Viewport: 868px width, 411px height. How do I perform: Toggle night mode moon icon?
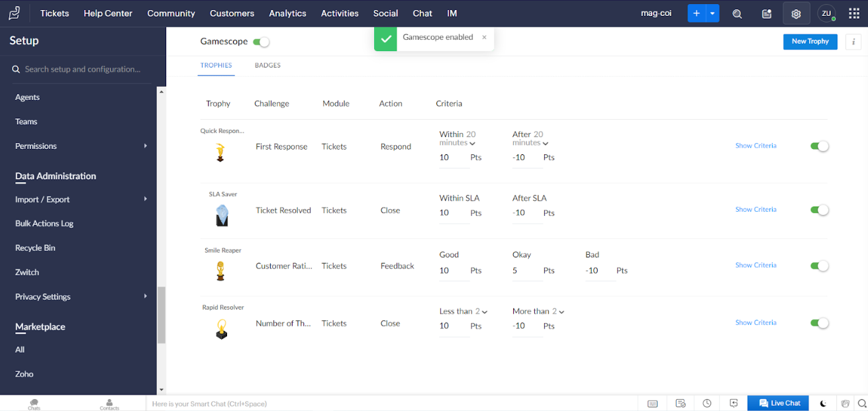tap(823, 403)
